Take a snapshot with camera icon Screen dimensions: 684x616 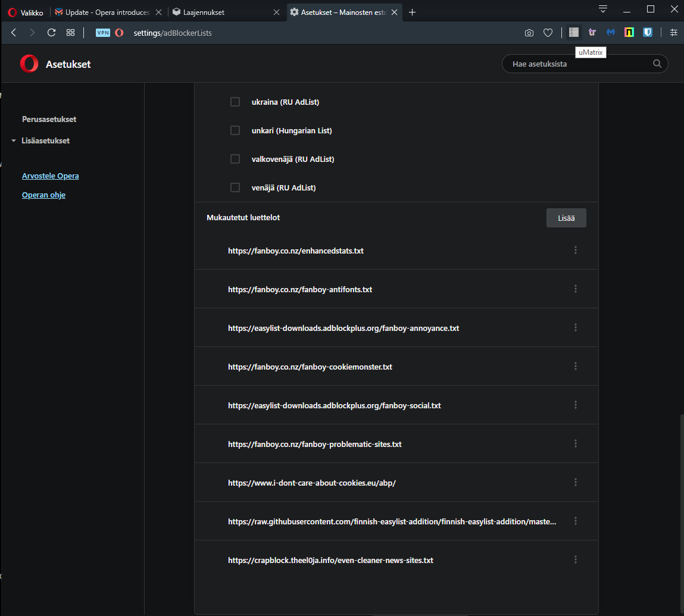point(529,33)
